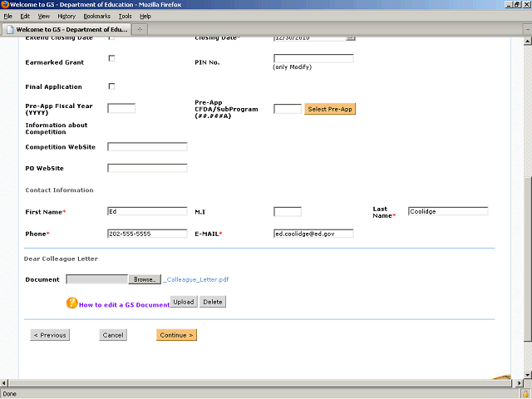The width and height of the screenshot is (532, 399).
Task: Open the Closing Date calendar picker
Action: tap(351, 38)
